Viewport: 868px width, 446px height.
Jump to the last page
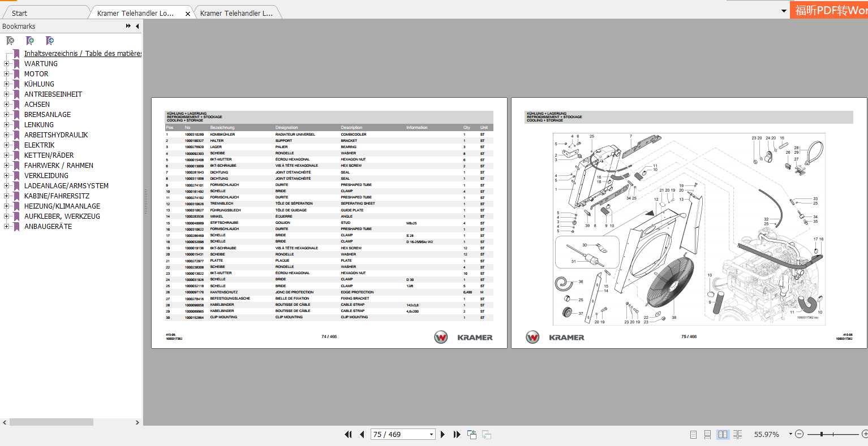[457, 434]
